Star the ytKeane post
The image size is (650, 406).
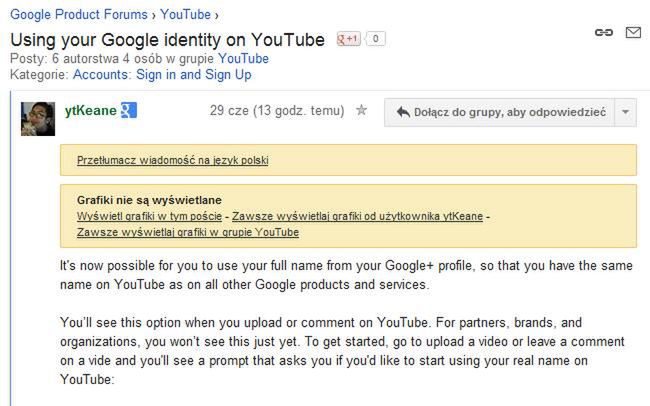click(361, 110)
